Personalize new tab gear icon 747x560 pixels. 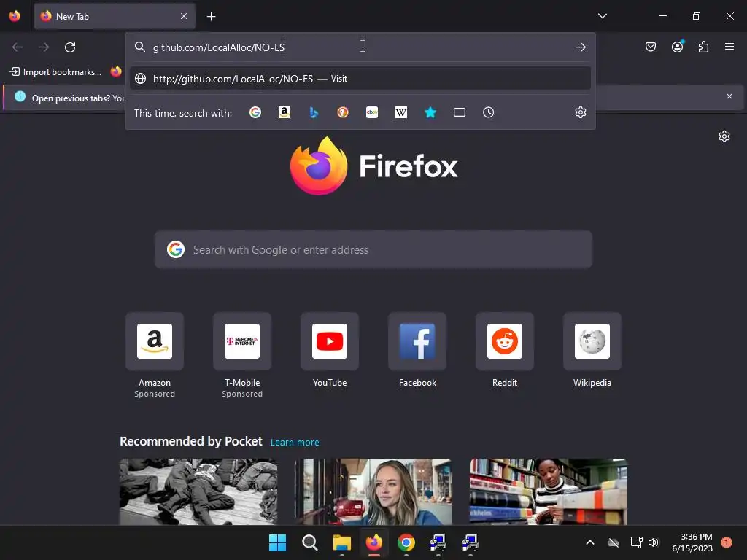point(724,136)
